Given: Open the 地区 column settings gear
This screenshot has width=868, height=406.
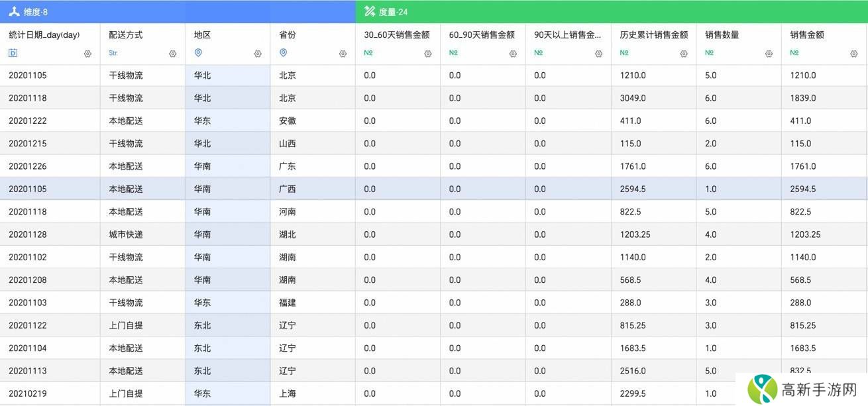Looking at the screenshot, I should tap(258, 54).
